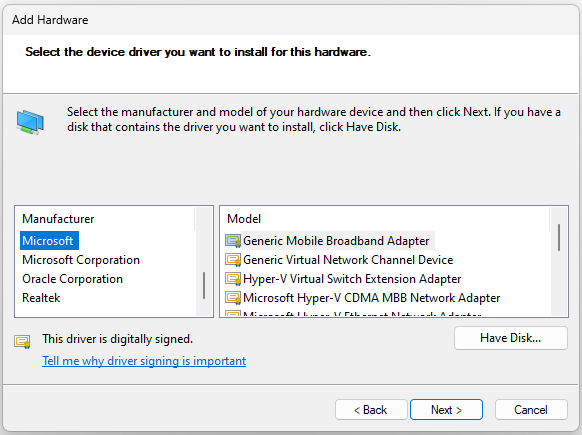Open 'Tell me why driver signing is important'
The width and height of the screenshot is (582, 435).
[x=144, y=361]
